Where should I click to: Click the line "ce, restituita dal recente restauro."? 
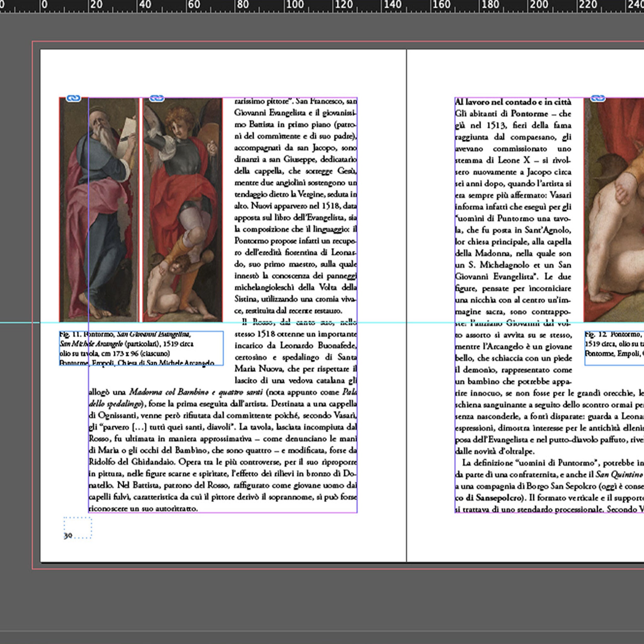click(288, 311)
